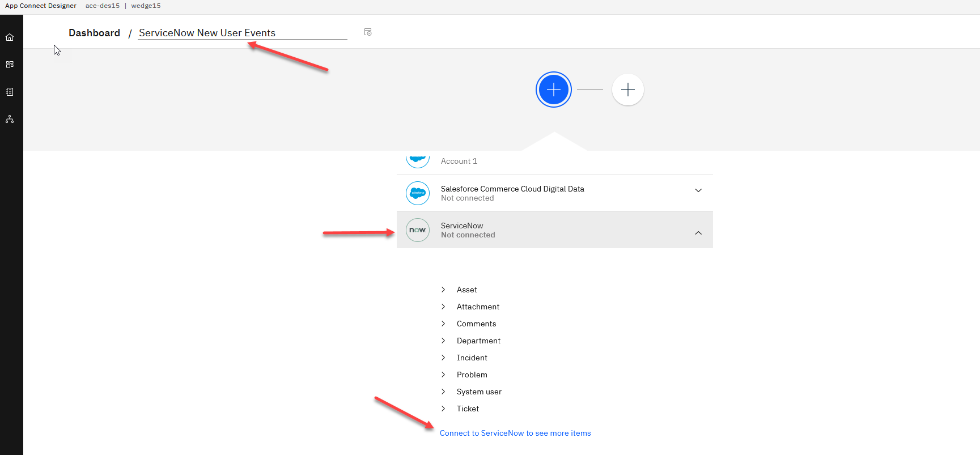Expand the Asset object
The width and height of the screenshot is (980, 455).
(x=443, y=290)
